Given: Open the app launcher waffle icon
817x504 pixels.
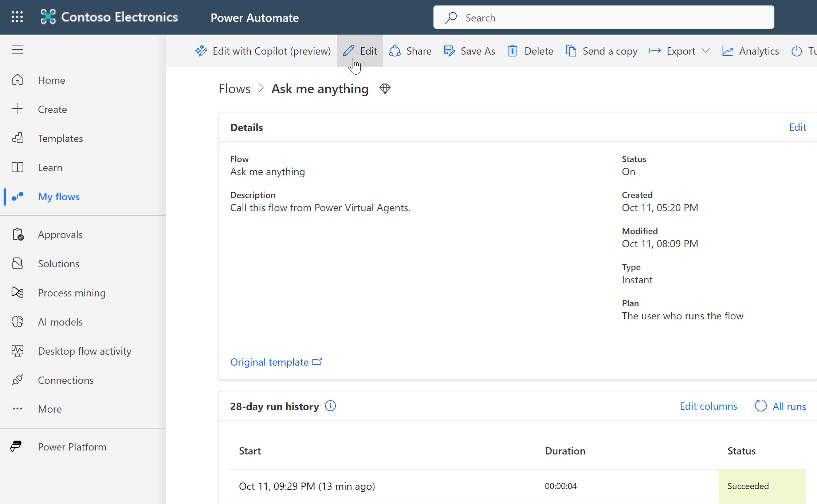Looking at the screenshot, I should (x=17, y=17).
